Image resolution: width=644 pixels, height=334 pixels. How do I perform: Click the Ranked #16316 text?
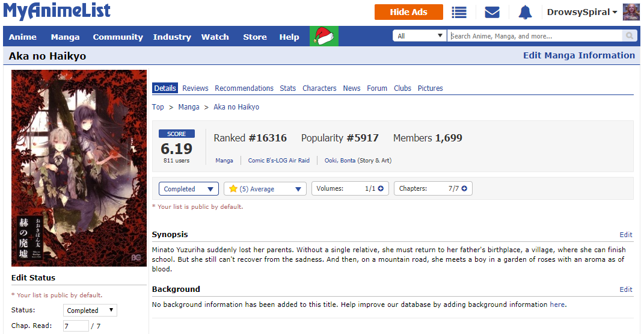coord(250,138)
